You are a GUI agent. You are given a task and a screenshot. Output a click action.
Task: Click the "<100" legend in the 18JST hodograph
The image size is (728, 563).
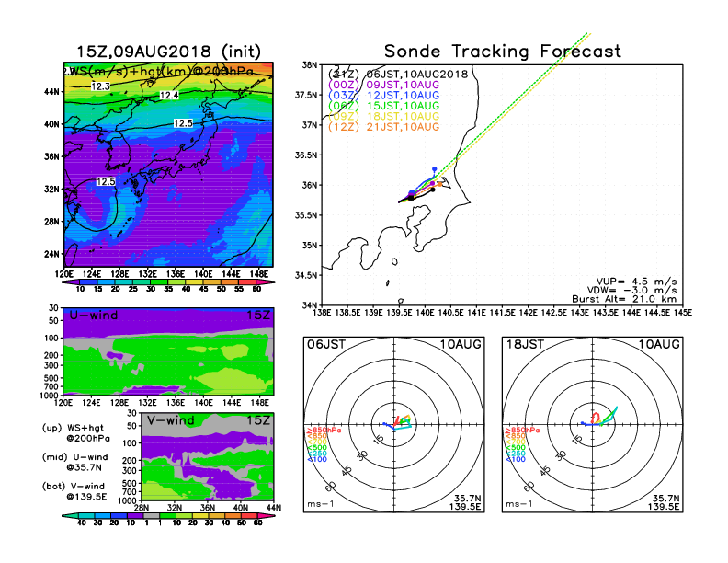[x=516, y=459]
